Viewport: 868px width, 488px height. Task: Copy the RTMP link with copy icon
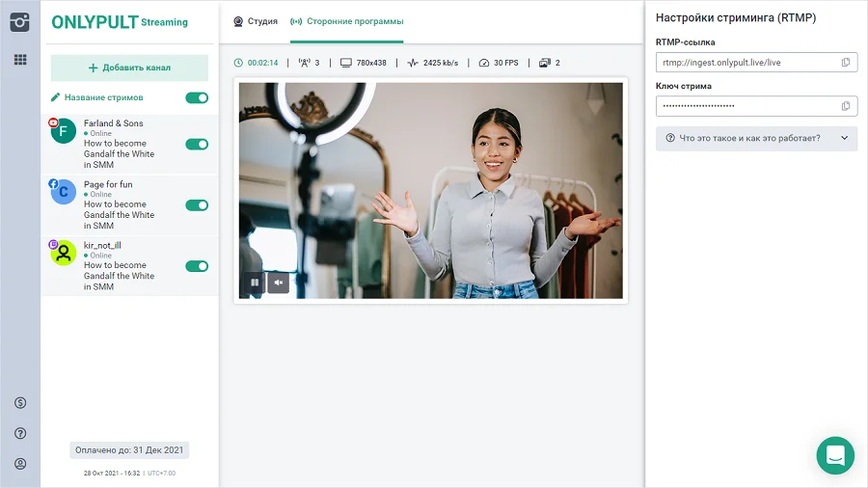pos(846,63)
